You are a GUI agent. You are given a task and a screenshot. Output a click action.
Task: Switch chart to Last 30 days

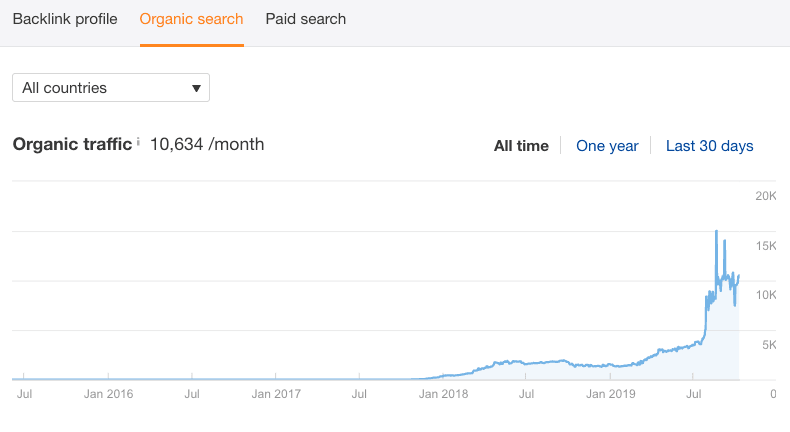click(709, 146)
